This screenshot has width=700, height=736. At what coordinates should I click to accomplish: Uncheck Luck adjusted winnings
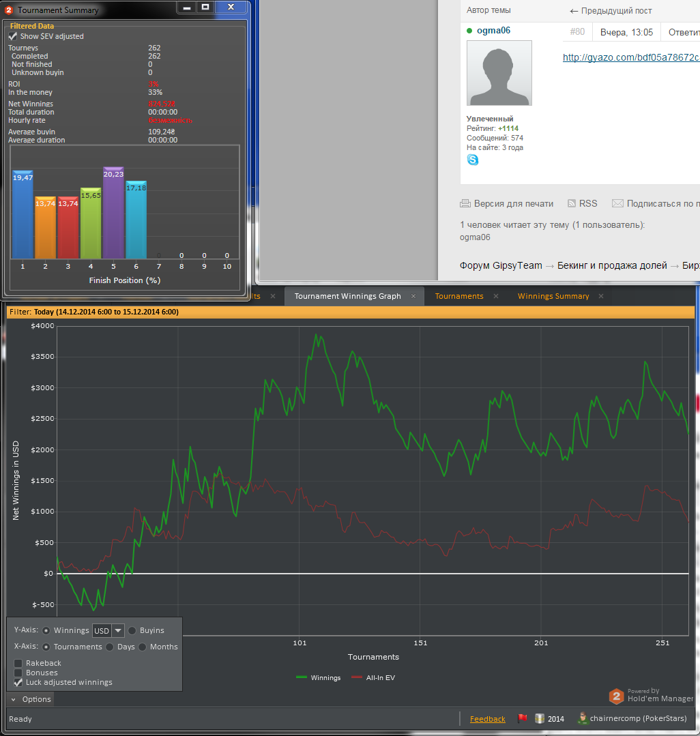pyautogui.click(x=18, y=682)
